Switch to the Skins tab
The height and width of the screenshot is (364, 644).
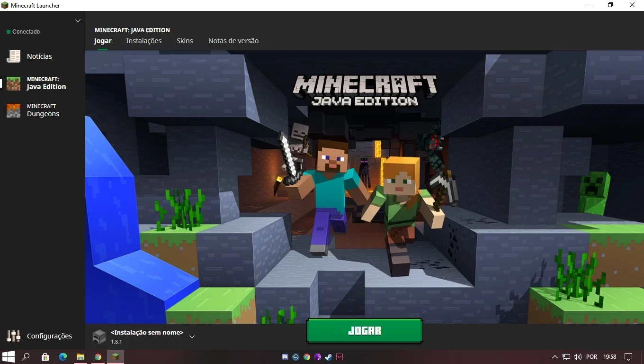[x=185, y=41]
